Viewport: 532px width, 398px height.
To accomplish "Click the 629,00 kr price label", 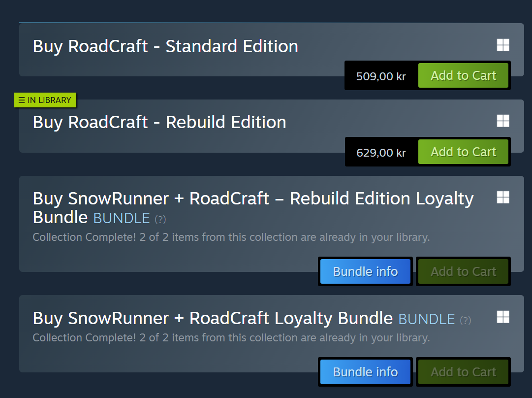I will click(x=381, y=153).
